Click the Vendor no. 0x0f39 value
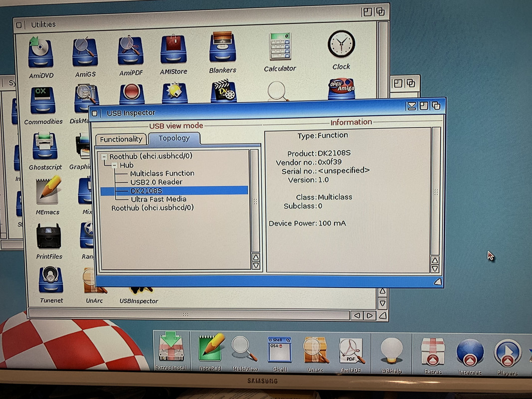The height and width of the screenshot is (399, 532). pos(330,162)
